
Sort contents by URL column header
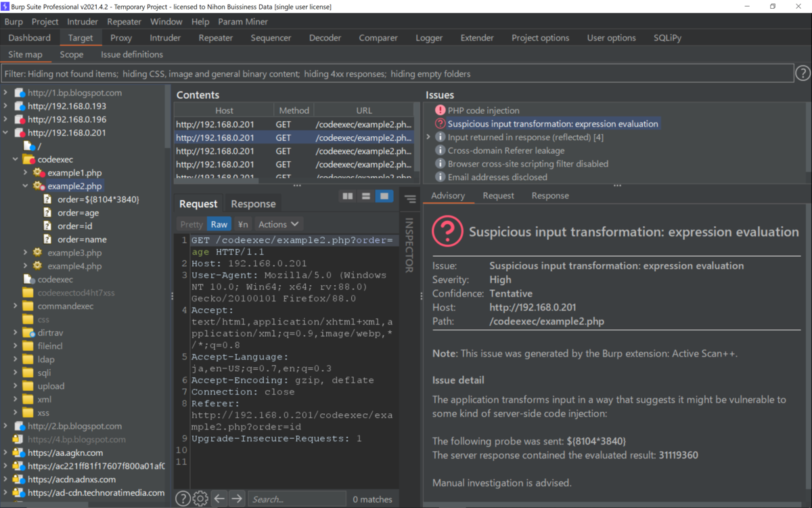point(364,110)
